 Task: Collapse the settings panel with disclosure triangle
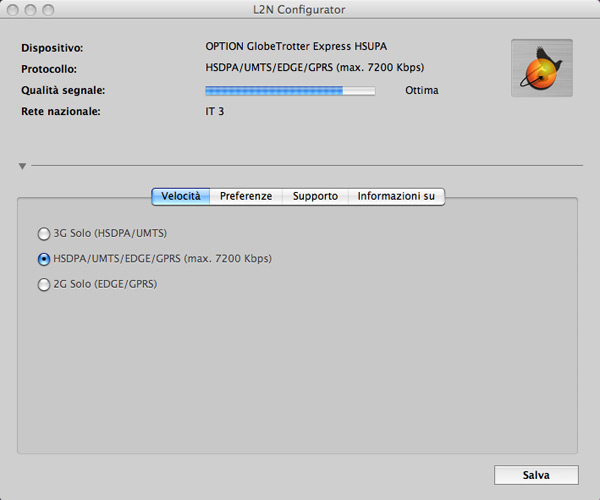click(22, 166)
